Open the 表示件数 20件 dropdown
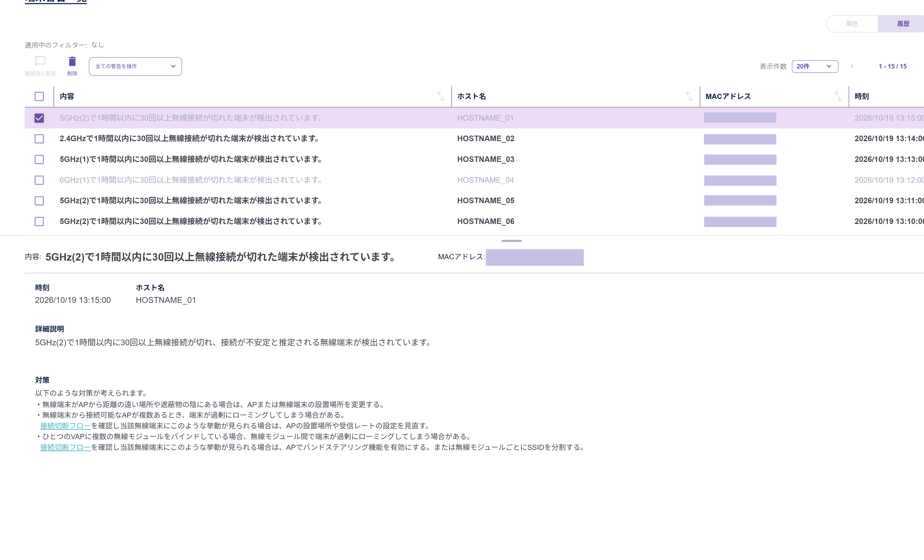Screen dimensions: 924x560 pyautogui.click(x=815, y=66)
